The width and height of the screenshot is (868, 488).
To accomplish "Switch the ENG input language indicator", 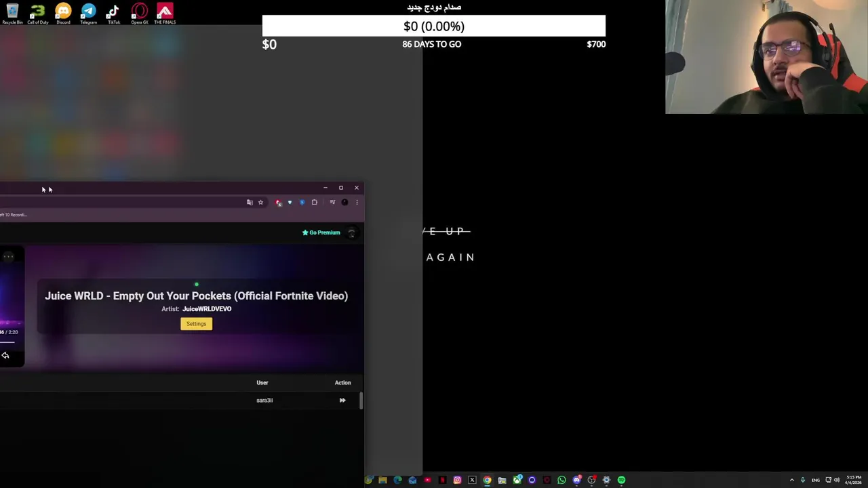I will pyautogui.click(x=815, y=480).
